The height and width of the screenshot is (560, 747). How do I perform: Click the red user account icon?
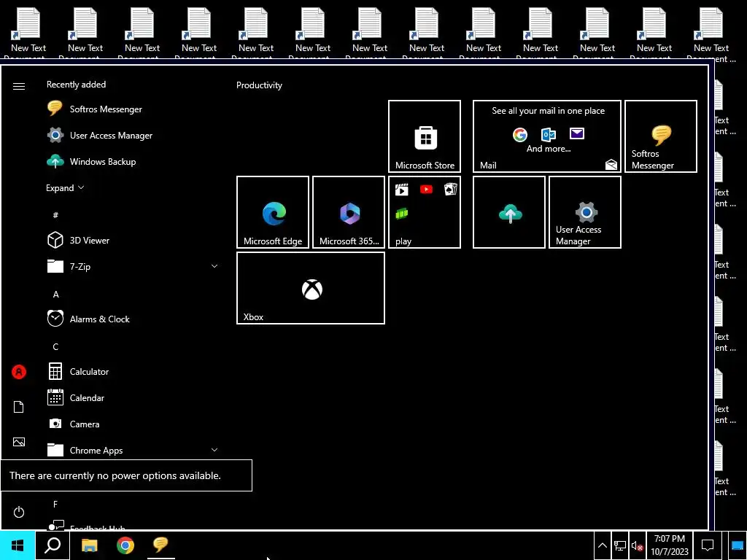pos(18,372)
